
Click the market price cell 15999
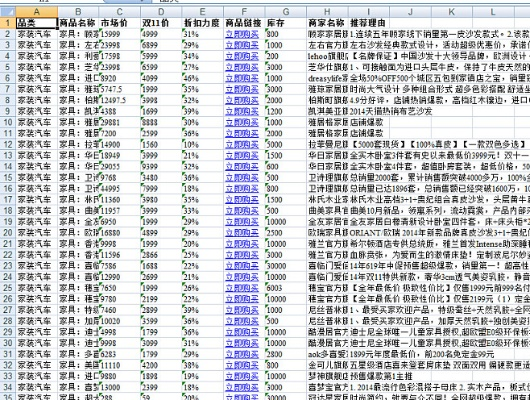click(120, 34)
